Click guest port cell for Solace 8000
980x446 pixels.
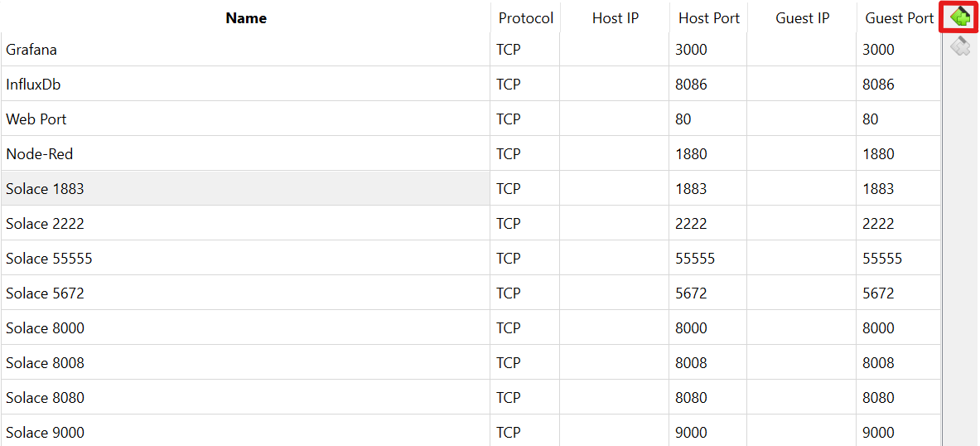[x=897, y=328]
